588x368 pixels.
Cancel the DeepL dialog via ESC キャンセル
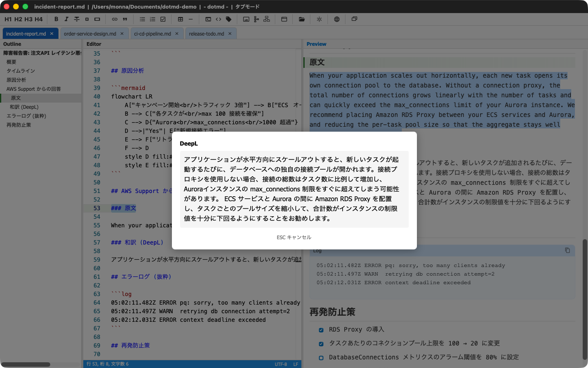[x=294, y=238]
